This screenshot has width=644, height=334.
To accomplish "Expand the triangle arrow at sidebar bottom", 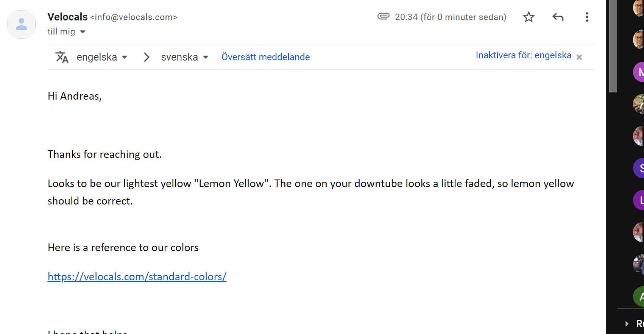I will click(627, 323).
